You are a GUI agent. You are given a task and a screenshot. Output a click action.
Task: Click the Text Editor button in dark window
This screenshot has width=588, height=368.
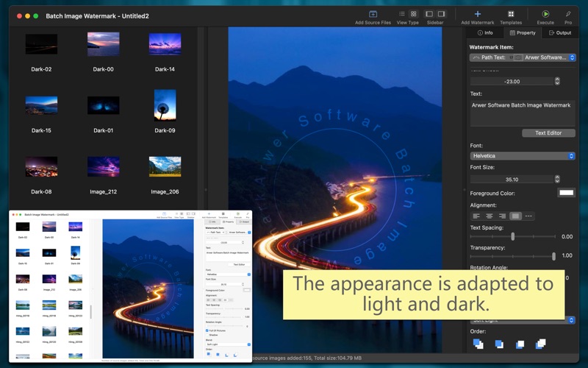tap(548, 133)
